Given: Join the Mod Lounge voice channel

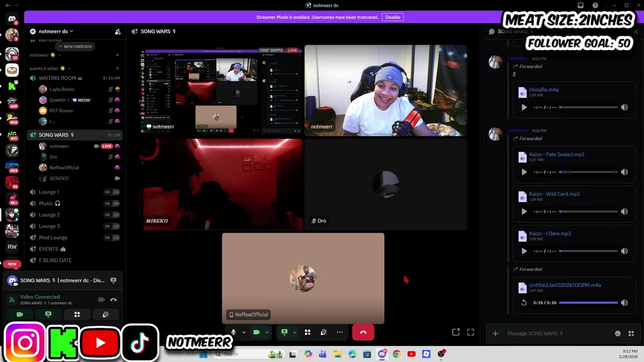Looking at the screenshot, I should click(74, 238).
